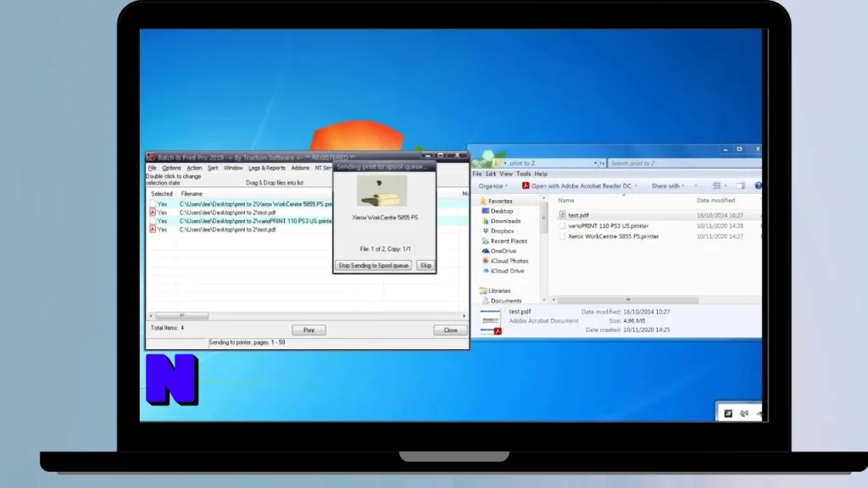Click the printer animation image in the spool dialog

(382, 191)
